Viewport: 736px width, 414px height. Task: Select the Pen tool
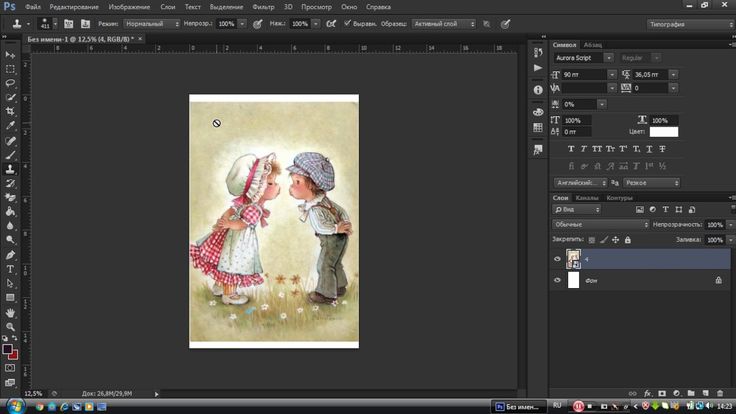coord(10,255)
